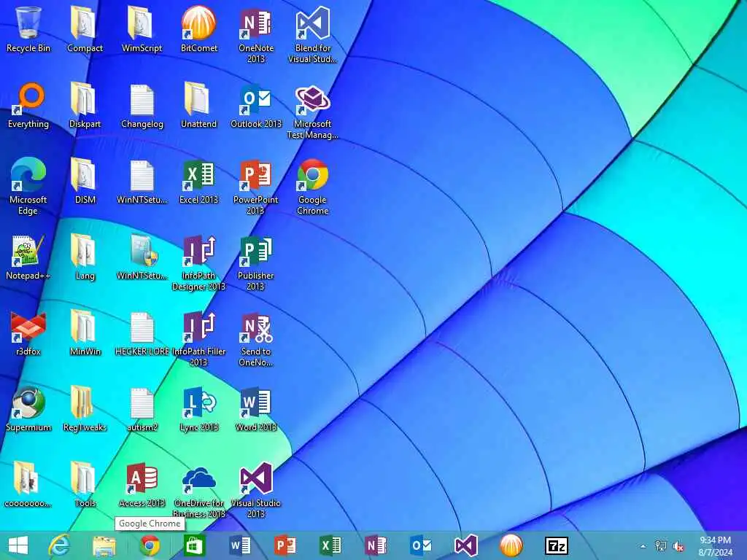The width and height of the screenshot is (747, 560).
Task: Open Visual Studio from the taskbar
Action: [x=466, y=545]
